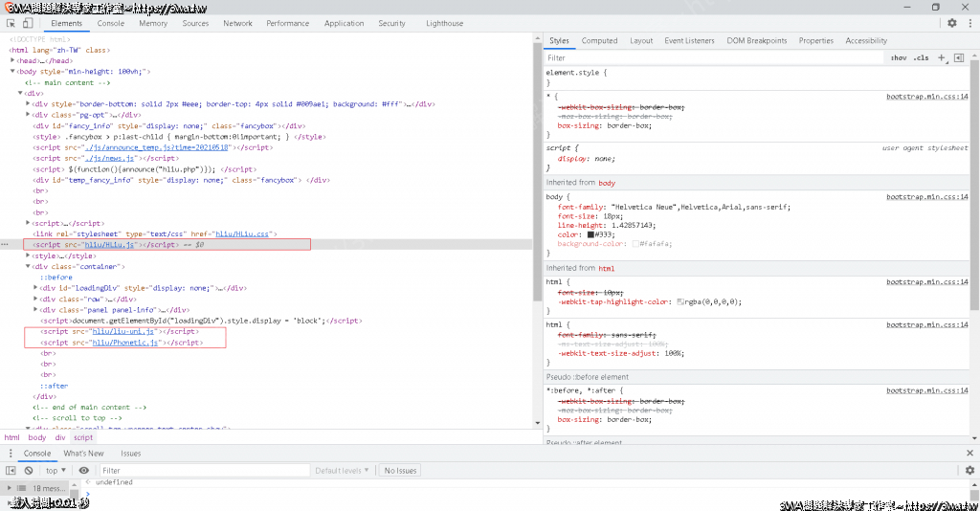Open DevTools settings gear icon
980x511 pixels.
[952, 23]
